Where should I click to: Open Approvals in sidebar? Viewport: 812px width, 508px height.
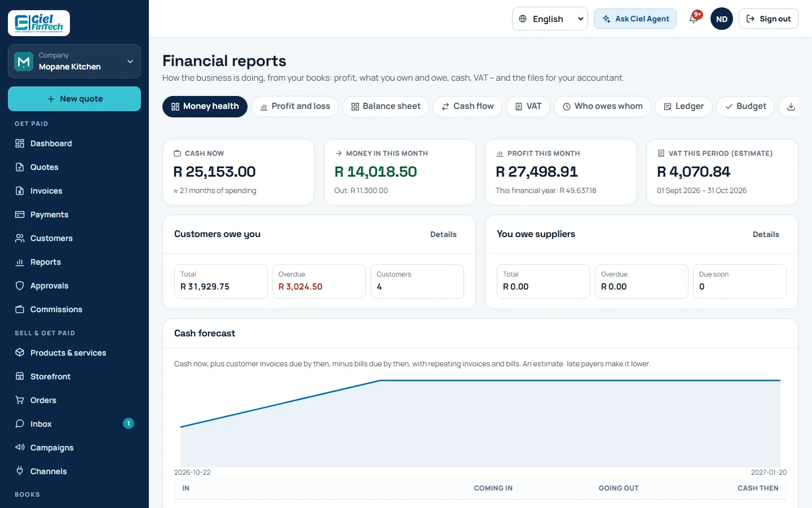point(74,286)
